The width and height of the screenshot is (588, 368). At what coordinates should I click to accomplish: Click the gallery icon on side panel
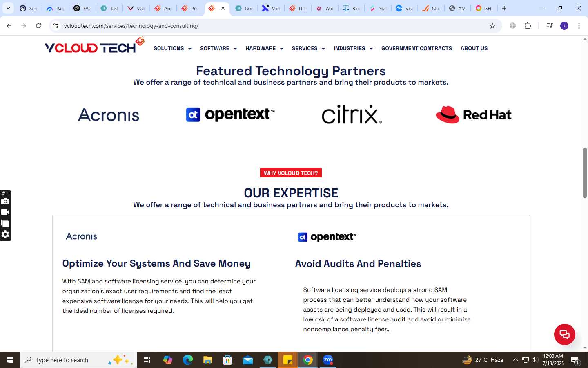point(5,223)
